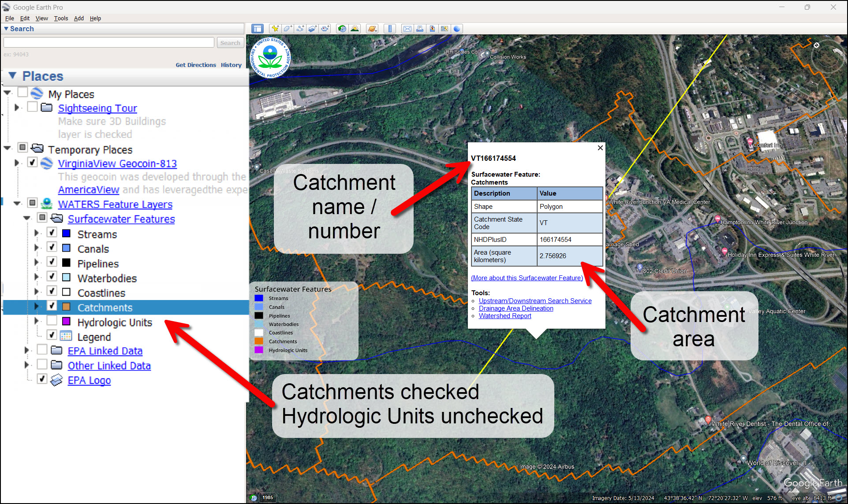
Task: Select the Record a Tour tool
Action: click(325, 29)
